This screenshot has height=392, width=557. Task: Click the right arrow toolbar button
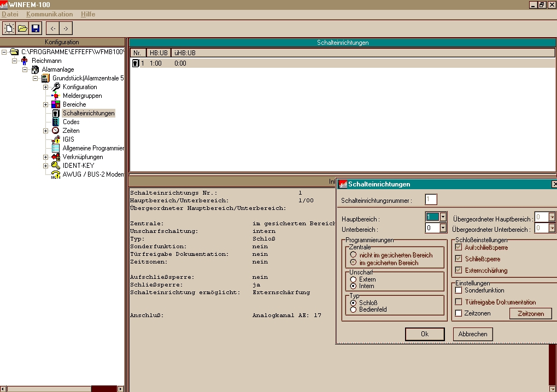[x=66, y=28]
